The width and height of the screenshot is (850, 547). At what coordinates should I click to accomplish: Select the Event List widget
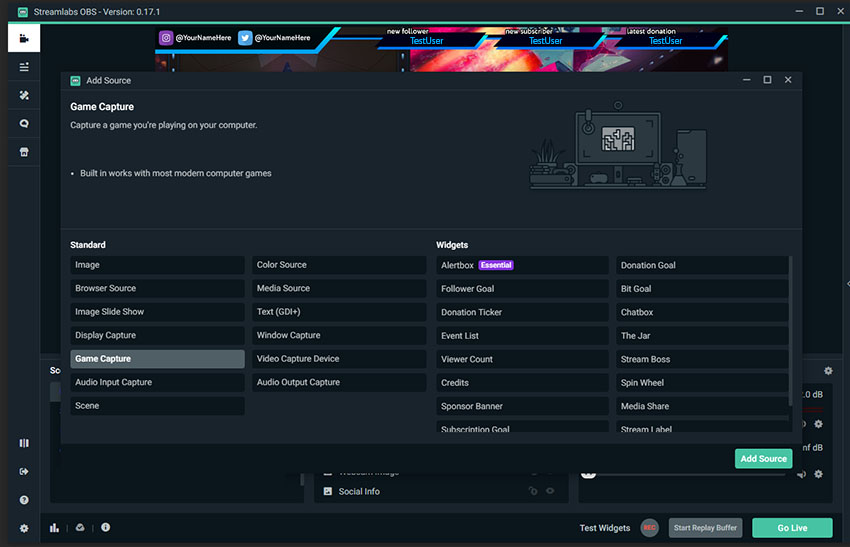(523, 336)
